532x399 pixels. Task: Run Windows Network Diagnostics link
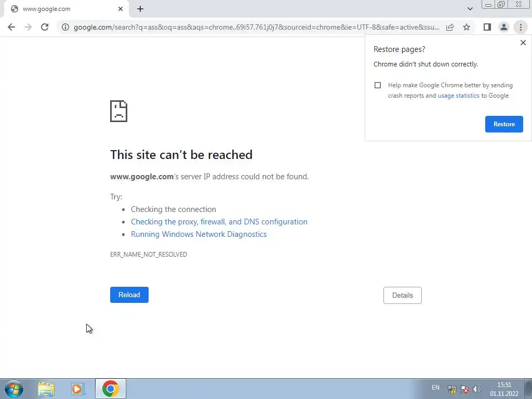pos(199,234)
